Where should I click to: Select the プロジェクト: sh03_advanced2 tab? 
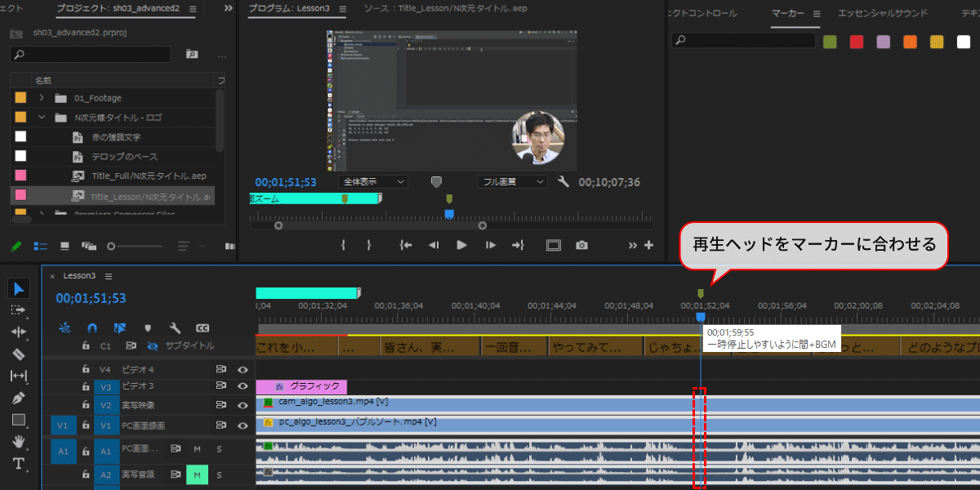tap(119, 10)
